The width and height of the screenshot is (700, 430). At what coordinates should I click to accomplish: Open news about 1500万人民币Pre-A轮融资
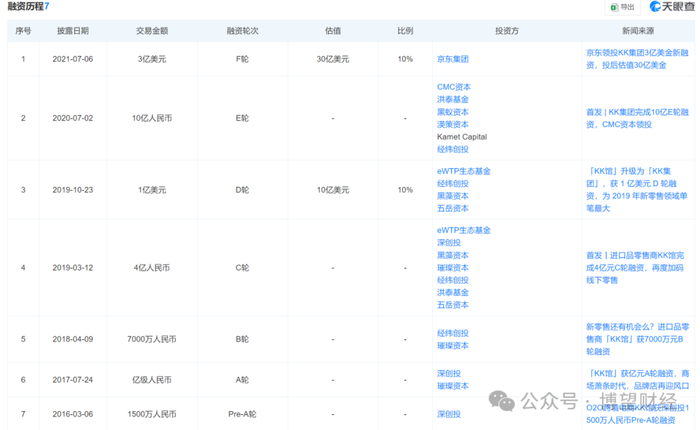637,414
